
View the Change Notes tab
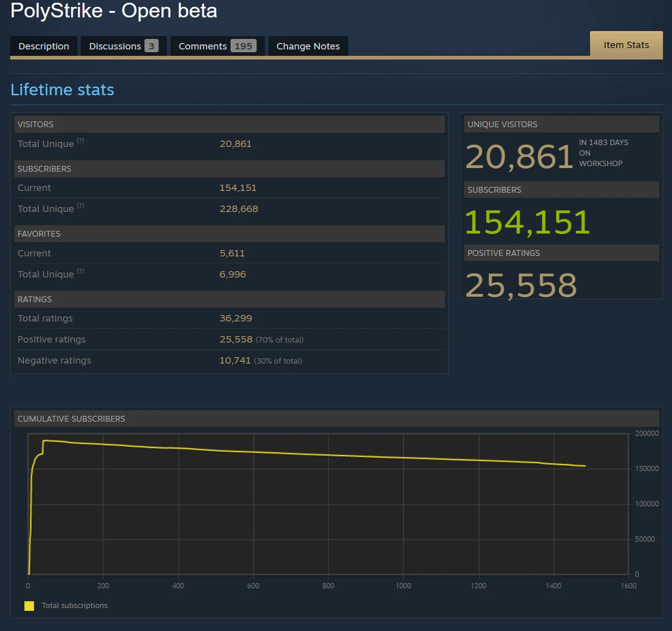pos(308,46)
